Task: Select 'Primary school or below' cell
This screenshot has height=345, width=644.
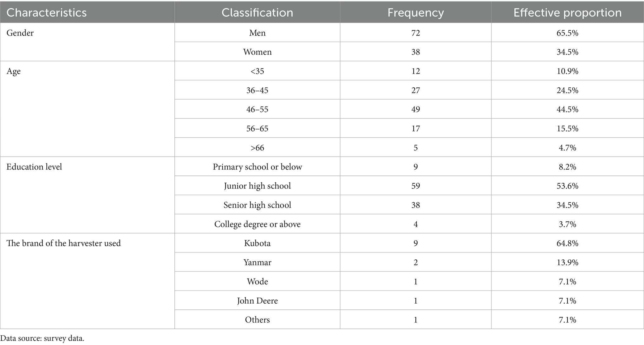Action: [257, 167]
